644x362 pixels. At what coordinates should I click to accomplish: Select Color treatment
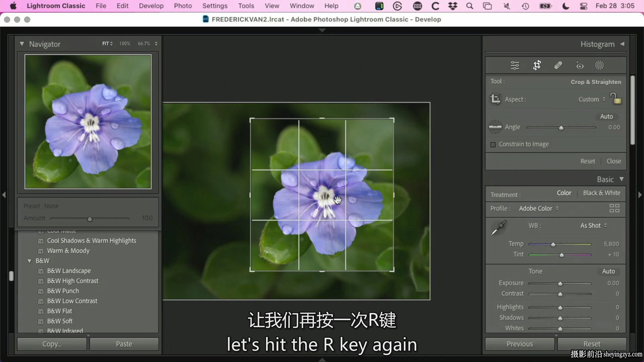click(564, 193)
